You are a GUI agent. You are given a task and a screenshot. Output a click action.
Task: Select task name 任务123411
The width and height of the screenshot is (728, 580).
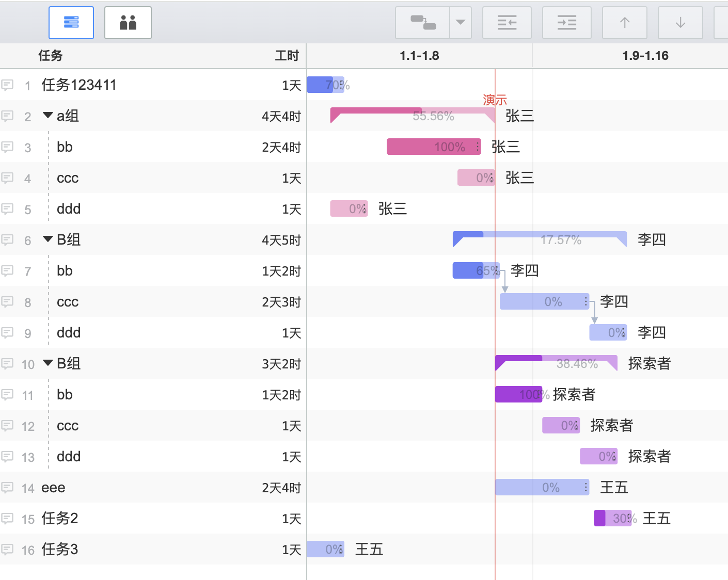[79, 85]
